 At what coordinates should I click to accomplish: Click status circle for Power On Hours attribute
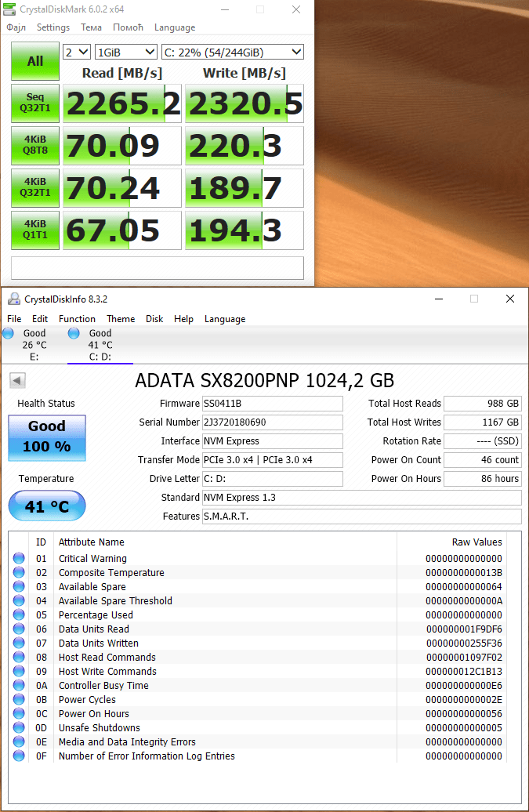[19, 713]
